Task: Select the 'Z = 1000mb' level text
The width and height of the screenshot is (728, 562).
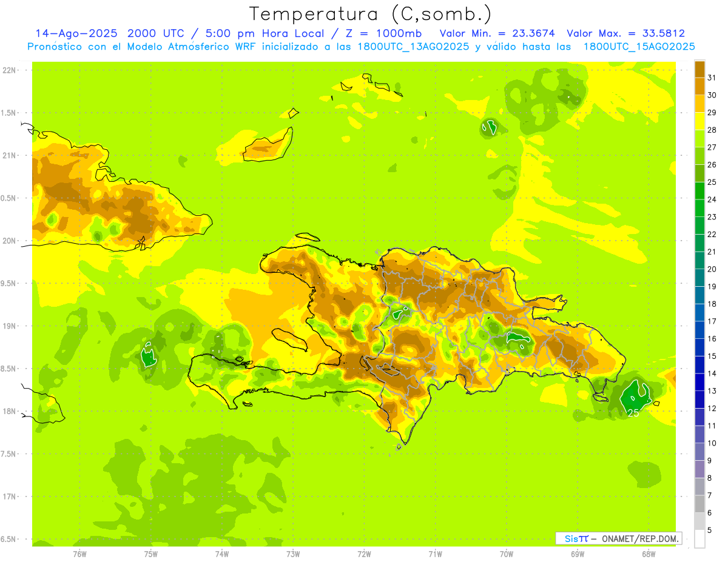Action: (x=383, y=33)
